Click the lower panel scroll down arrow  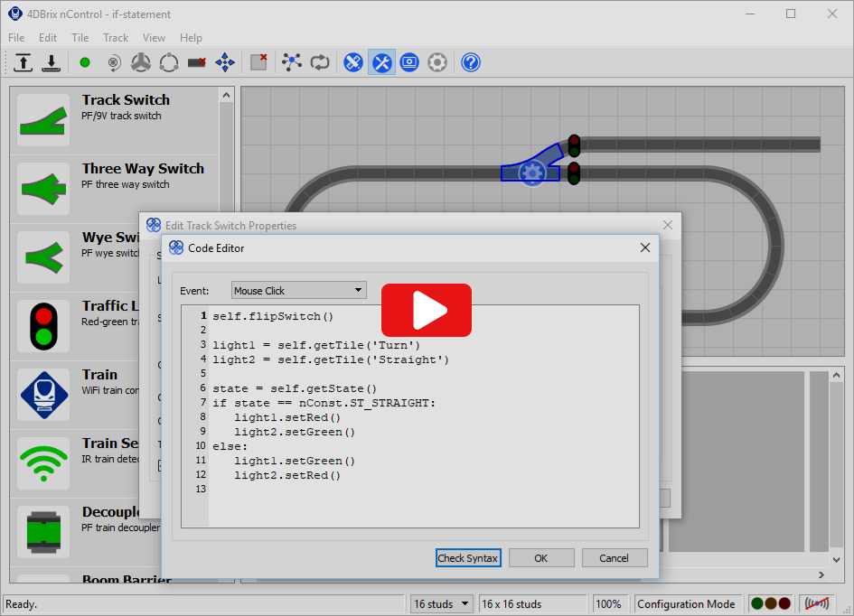(837, 559)
